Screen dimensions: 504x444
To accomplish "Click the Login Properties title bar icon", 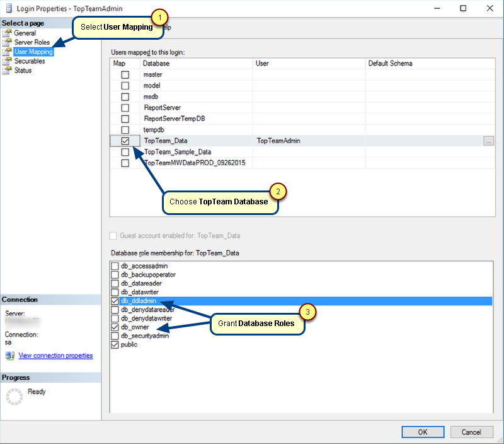I will (x=9, y=9).
